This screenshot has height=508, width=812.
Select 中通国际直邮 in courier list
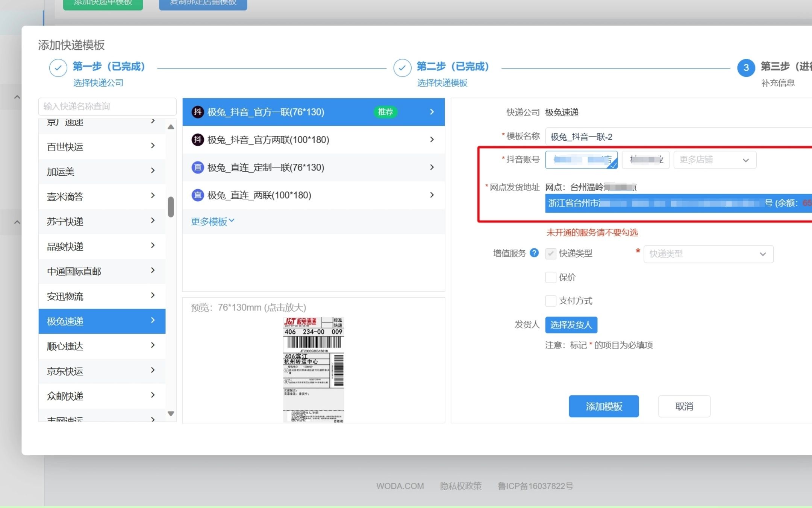pyautogui.click(x=102, y=271)
